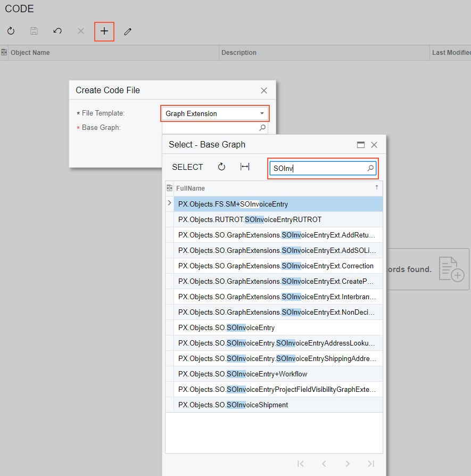This screenshot has width=471, height=476.
Task: Click the pencil edit icon
Action: tap(128, 31)
